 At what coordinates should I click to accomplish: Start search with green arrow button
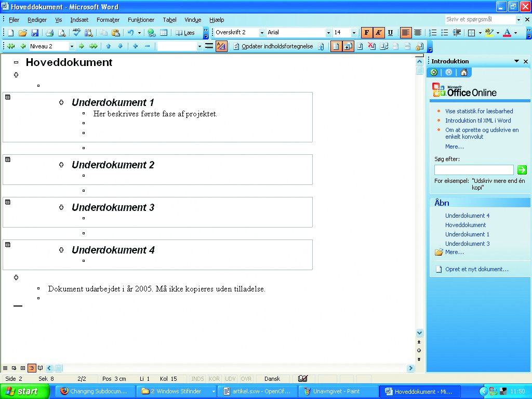(522, 170)
